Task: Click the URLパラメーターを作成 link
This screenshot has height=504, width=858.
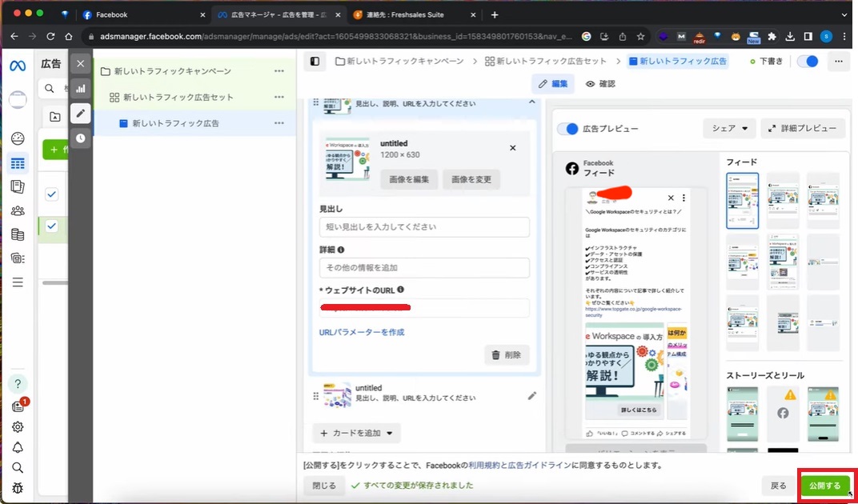Action: (361, 332)
